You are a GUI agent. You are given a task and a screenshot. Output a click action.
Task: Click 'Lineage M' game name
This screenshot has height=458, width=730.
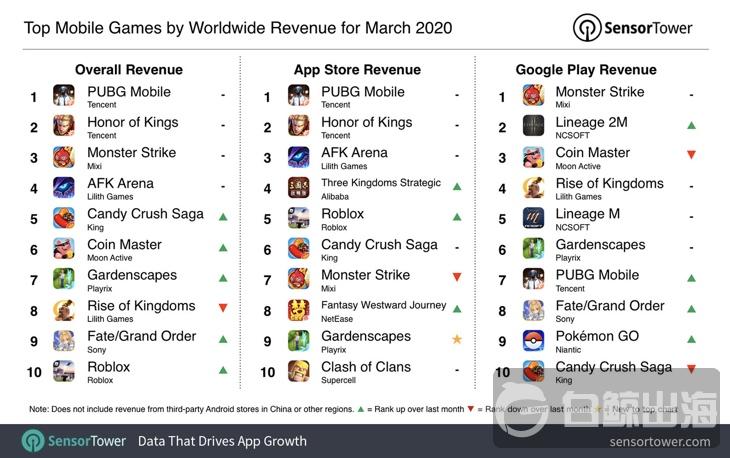pyautogui.click(x=588, y=214)
